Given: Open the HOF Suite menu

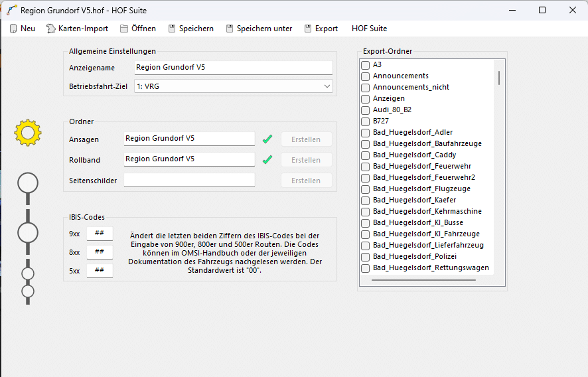Looking at the screenshot, I should [x=369, y=29].
